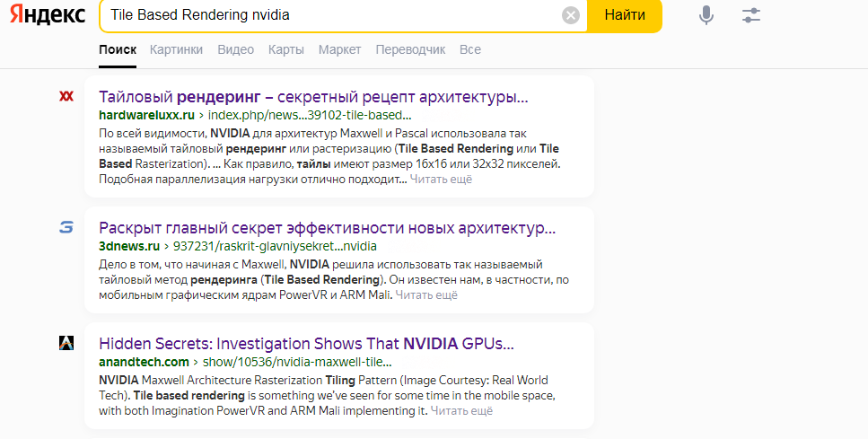
Task: Click the Яндекс logo
Action: [48, 15]
